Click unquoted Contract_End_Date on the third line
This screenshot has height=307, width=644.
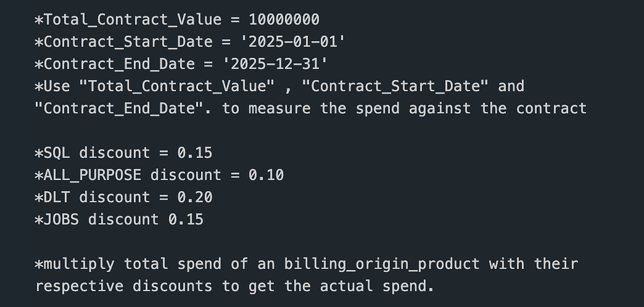119,64
